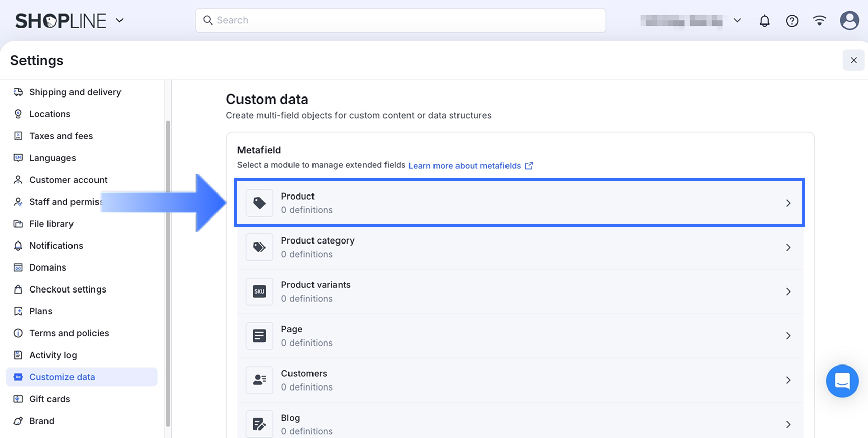This screenshot has width=868, height=438.
Task: Open the store name dropdown chevron
Action: click(x=737, y=21)
